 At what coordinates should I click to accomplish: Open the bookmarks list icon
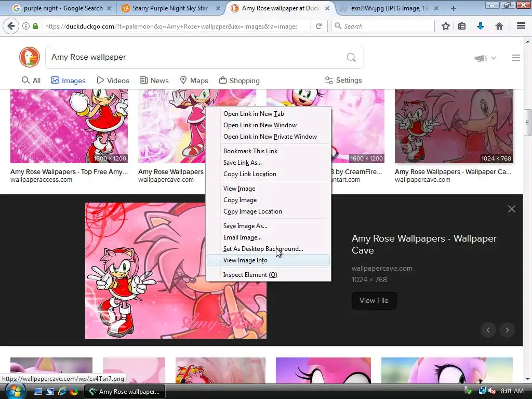coord(462,26)
